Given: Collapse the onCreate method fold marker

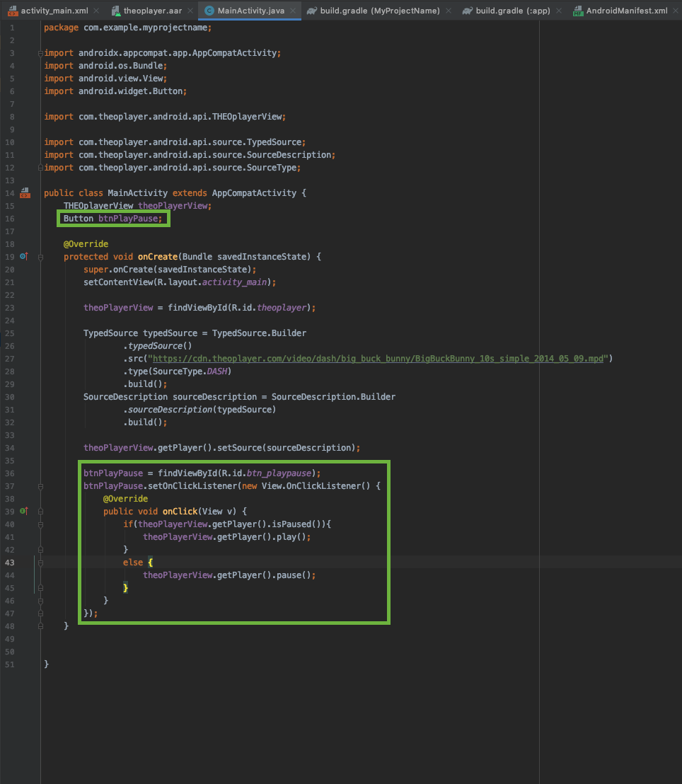Looking at the screenshot, I should (40, 256).
